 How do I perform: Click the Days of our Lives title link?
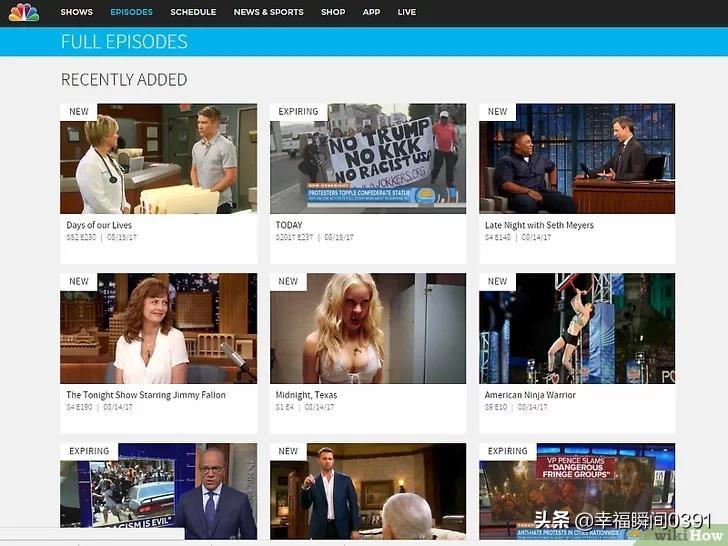pos(99,225)
